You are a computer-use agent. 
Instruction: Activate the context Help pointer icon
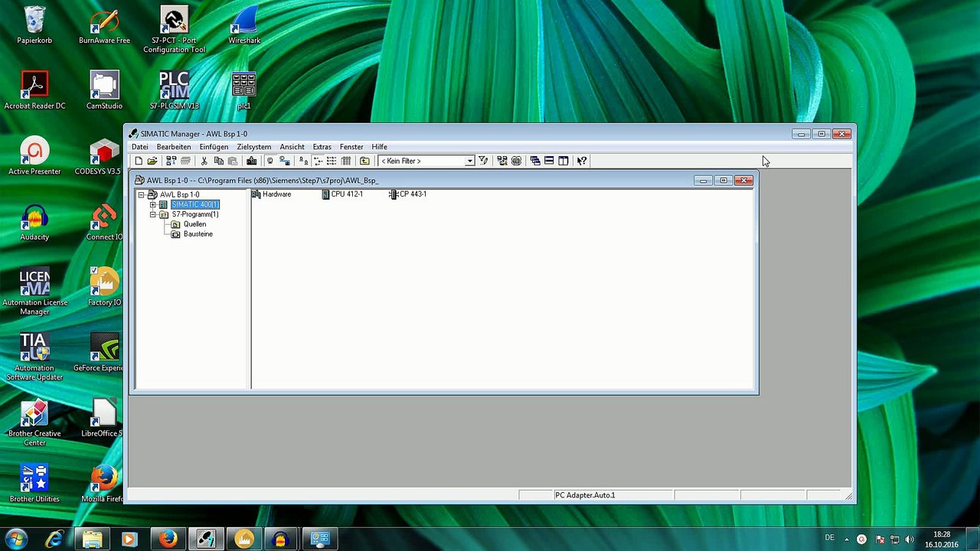pyautogui.click(x=582, y=161)
